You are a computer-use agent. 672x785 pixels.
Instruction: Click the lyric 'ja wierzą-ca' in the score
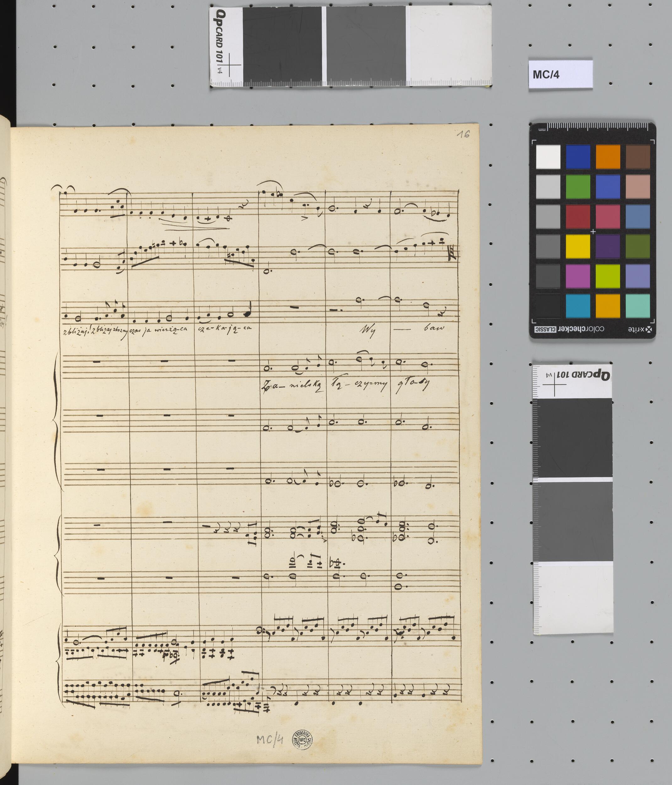coord(165,330)
